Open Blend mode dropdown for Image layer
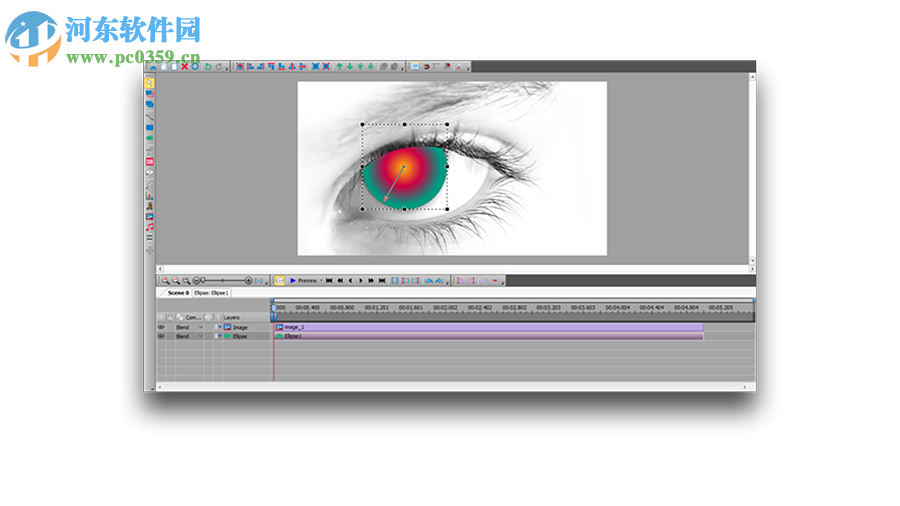The height and width of the screenshot is (506, 900). pyautogui.click(x=200, y=327)
